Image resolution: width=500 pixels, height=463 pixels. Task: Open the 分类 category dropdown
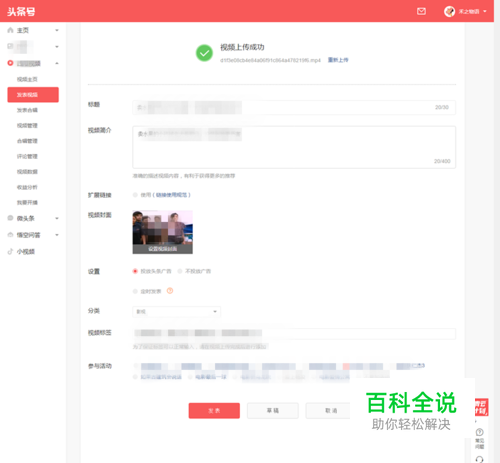coord(176,312)
